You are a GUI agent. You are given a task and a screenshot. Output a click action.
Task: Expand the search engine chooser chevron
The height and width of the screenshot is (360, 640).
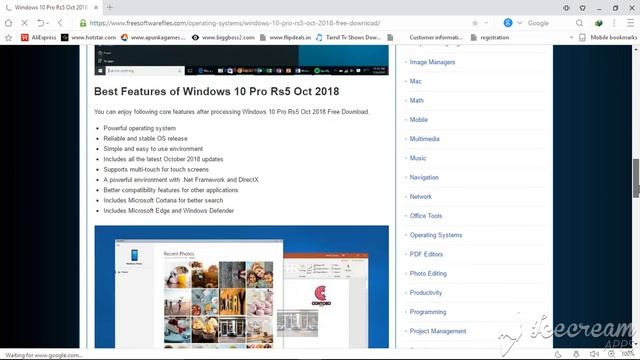pyautogui.click(x=519, y=23)
